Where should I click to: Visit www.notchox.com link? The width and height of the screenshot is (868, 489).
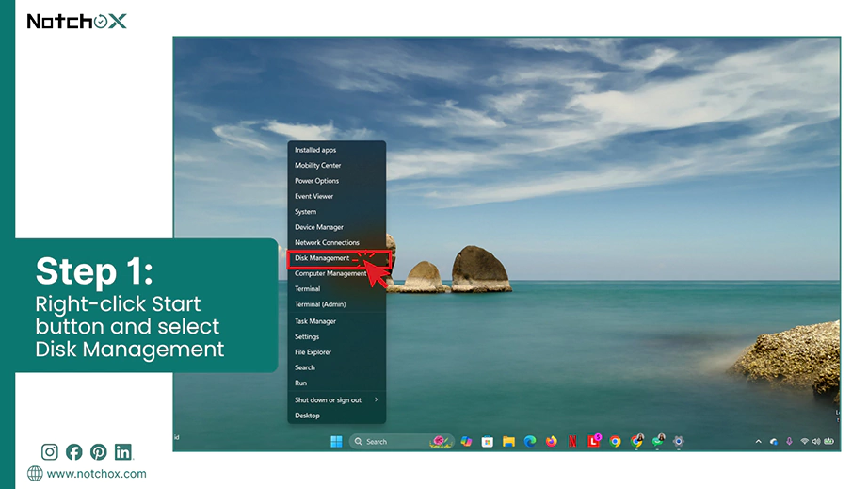coord(96,474)
